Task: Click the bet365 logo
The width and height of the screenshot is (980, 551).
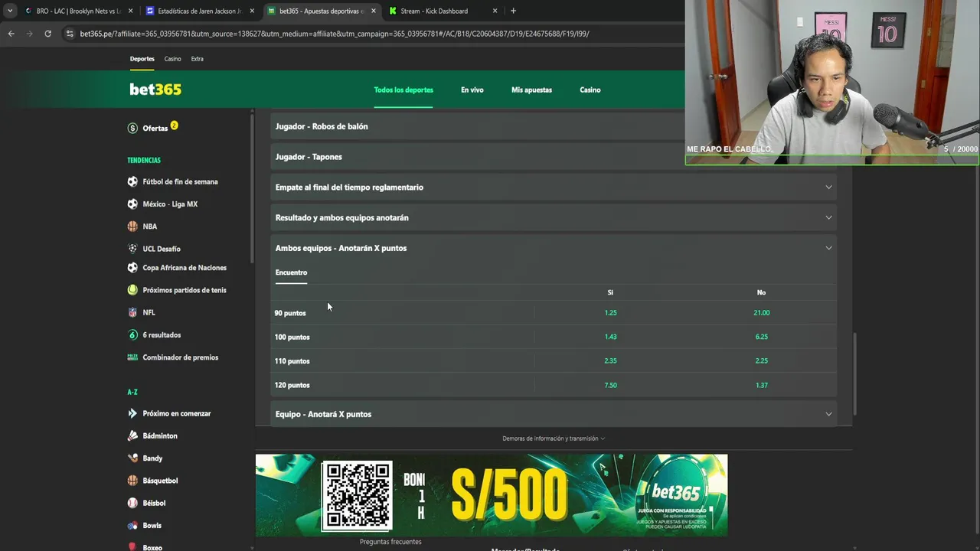Action: tap(155, 90)
